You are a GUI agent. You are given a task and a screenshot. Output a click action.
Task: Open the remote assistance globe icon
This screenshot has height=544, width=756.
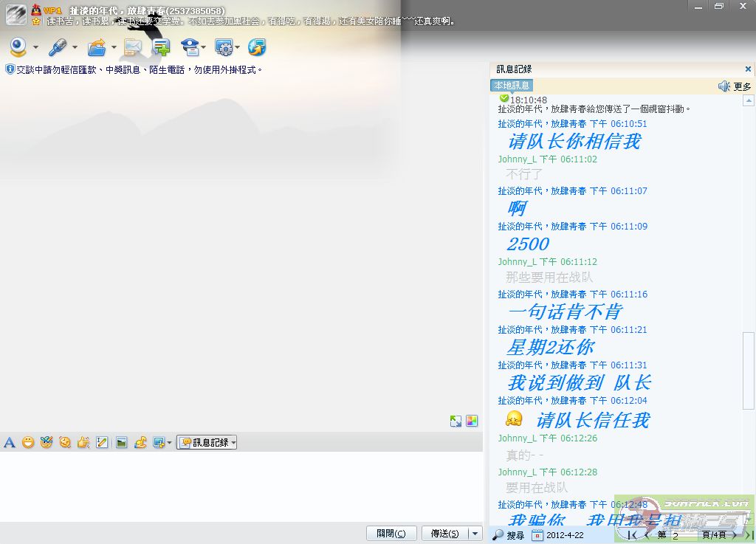[x=257, y=48]
